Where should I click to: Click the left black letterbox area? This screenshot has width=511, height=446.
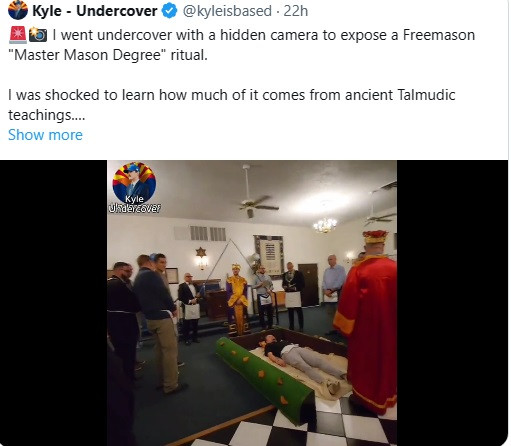coord(53,303)
